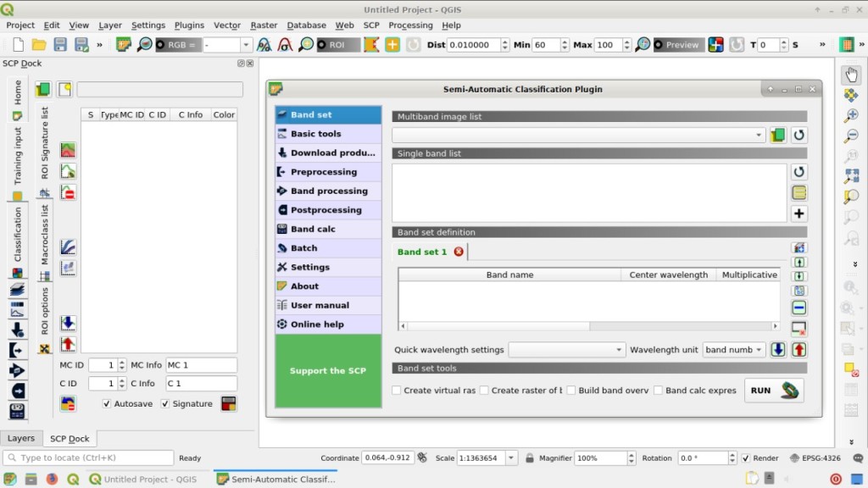Click the activate classification preview pointer icon
Screen dimensions: 868x488
(x=715, y=45)
